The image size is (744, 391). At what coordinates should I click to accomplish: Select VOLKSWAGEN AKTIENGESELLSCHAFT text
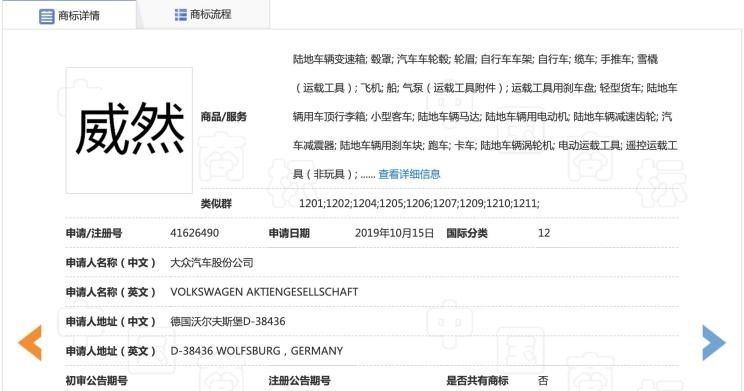click(264, 292)
